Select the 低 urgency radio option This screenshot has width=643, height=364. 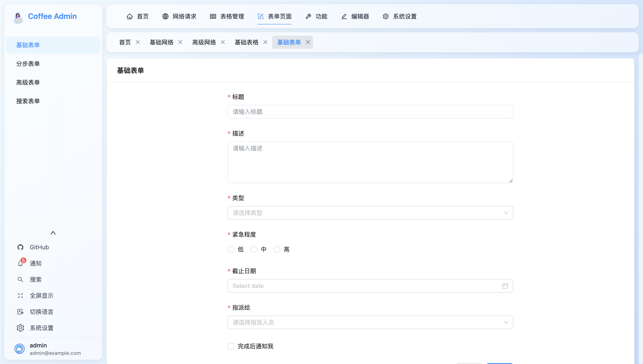231,249
